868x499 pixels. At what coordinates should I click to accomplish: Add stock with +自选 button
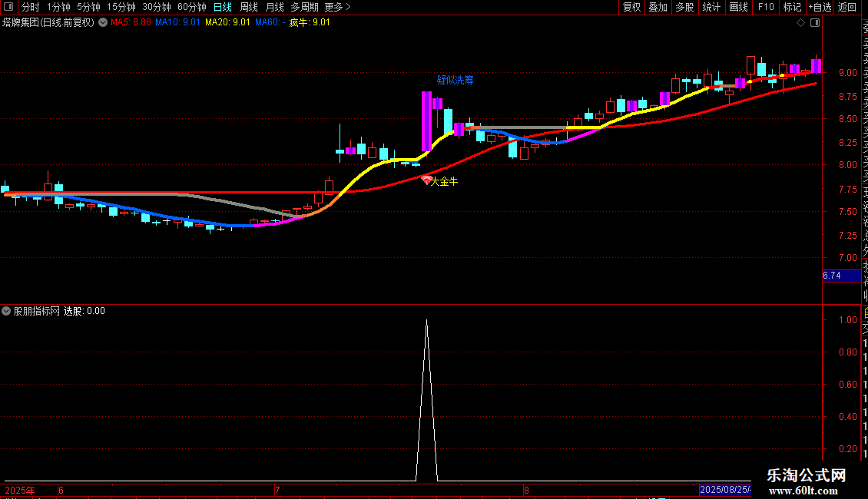coord(820,7)
